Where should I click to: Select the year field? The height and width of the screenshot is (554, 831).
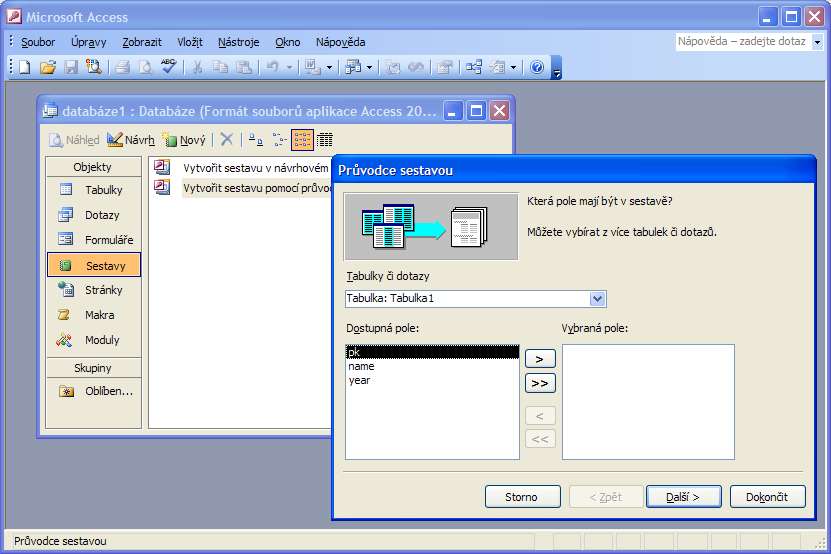click(432, 380)
